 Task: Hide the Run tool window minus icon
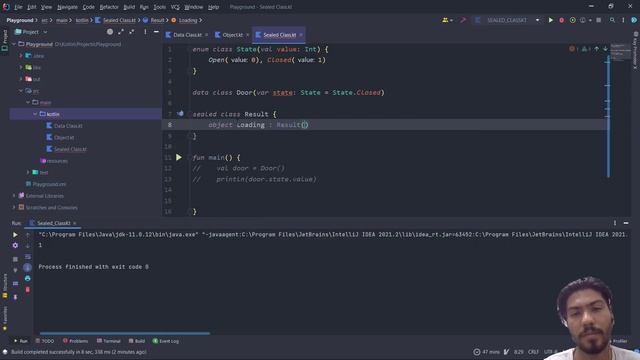coord(626,223)
